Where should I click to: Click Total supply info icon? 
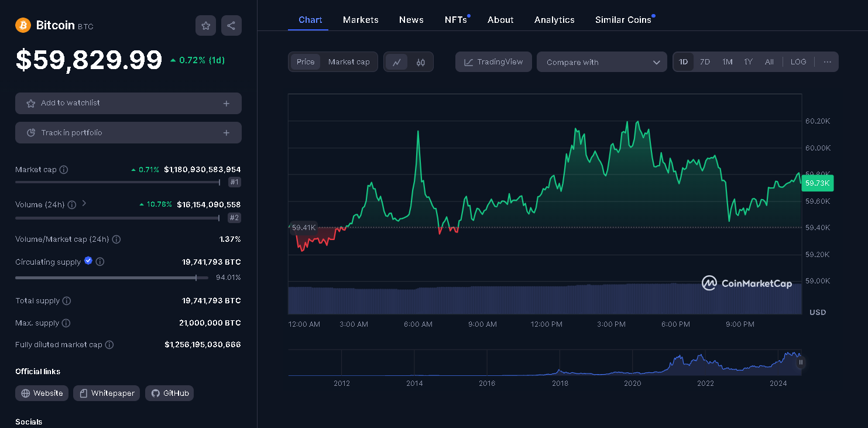[67, 300]
